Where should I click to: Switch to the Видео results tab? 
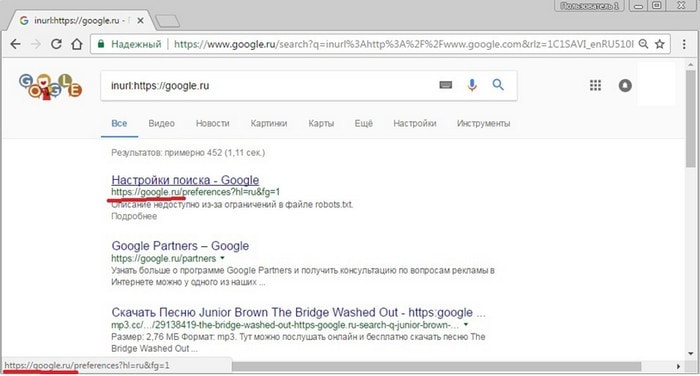tap(161, 123)
